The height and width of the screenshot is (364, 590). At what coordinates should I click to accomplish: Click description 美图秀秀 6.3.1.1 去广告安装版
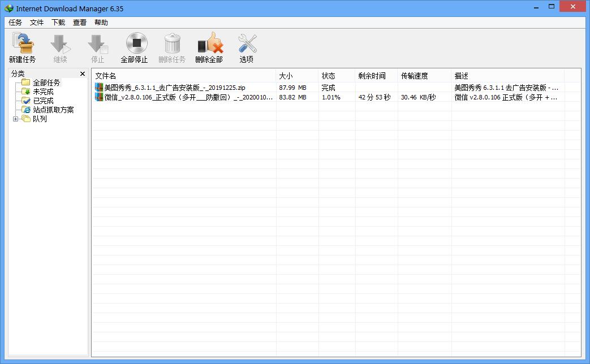[x=506, y=88]
